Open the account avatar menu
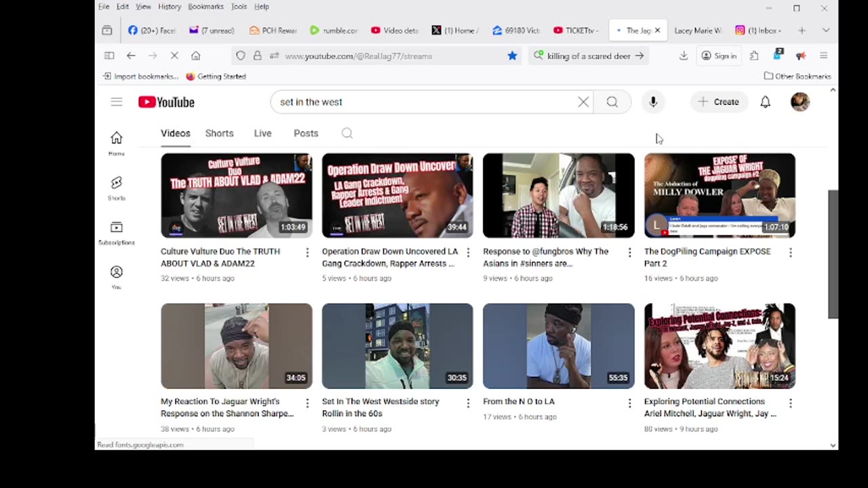Image resolution: width=868 pixels, height=488 pixels. click(x=800, y=102)
